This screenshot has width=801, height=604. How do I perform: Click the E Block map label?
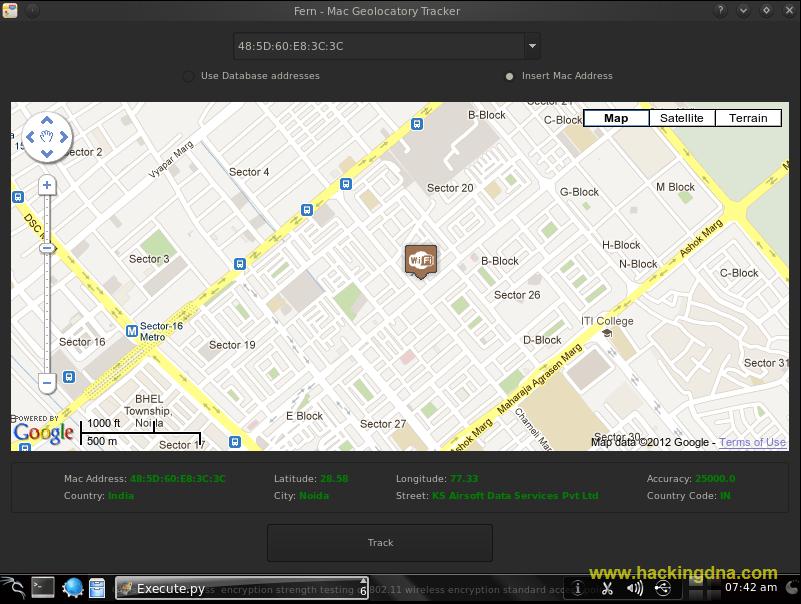tap(304, 416)
